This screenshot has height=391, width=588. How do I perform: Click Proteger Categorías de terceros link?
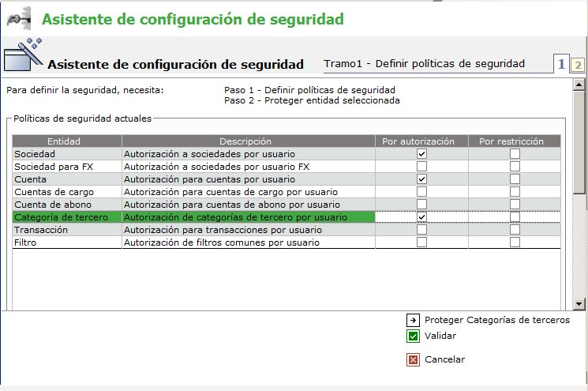coord(496,320)
